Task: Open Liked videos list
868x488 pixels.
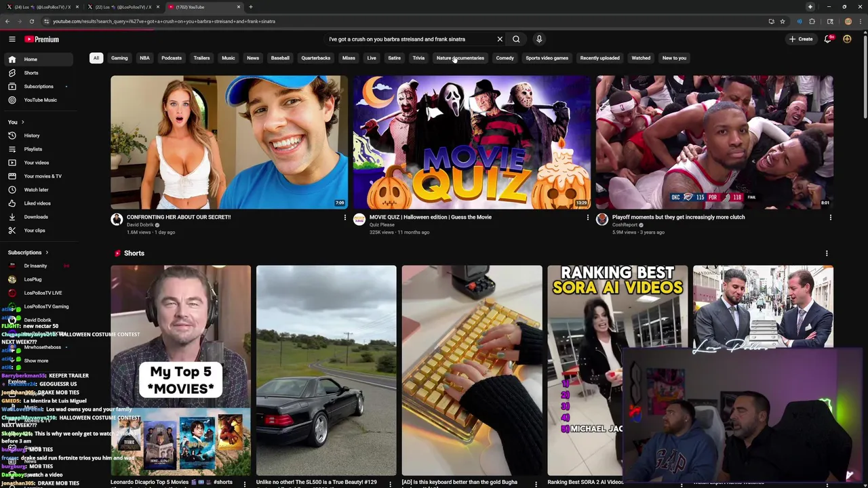Action: point(39,203)
